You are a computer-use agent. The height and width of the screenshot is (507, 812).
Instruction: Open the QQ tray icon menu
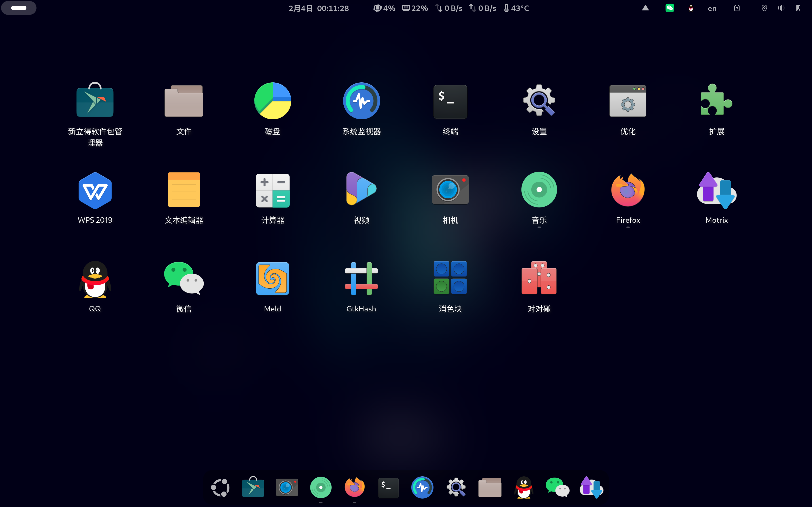(x=691, y=8)
